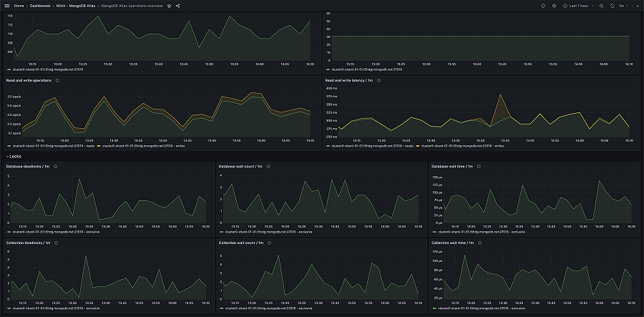This screenshot has width=644, height=317.
Task: Toggle the reads series in operations legend
Action: click(x=55, y=146)
